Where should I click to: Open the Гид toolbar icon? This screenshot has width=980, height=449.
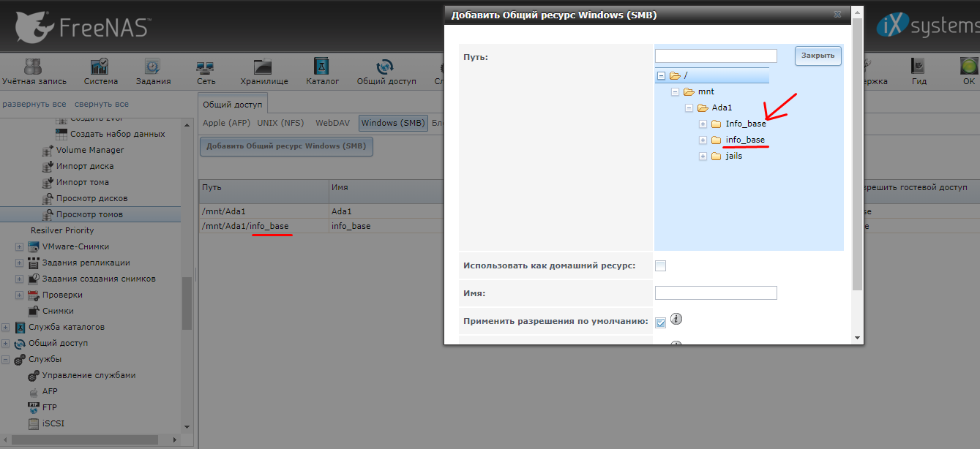point(919,66)
